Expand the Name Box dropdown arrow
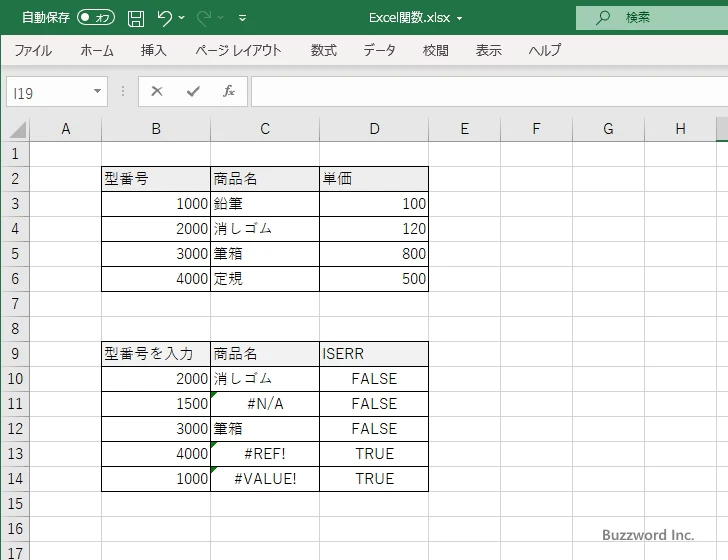 coord(98,91)
